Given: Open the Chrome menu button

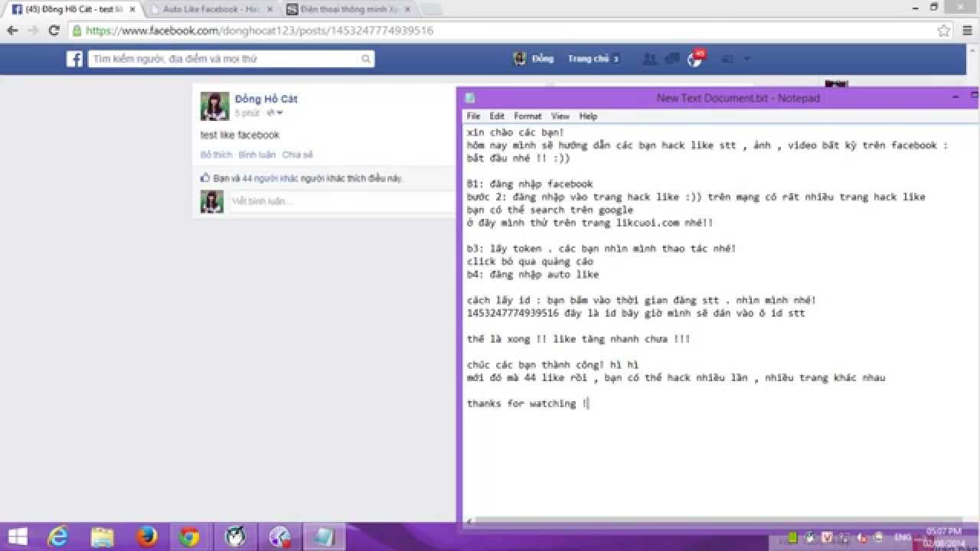Looking at the screenshot, I should (966, 31).
